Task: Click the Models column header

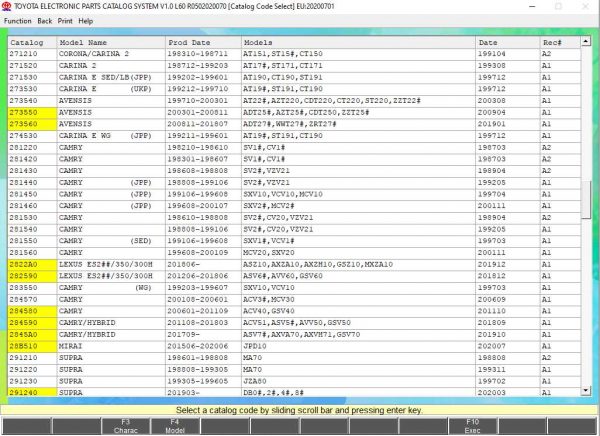Action: pyautogui.click(x=358, y=42)
